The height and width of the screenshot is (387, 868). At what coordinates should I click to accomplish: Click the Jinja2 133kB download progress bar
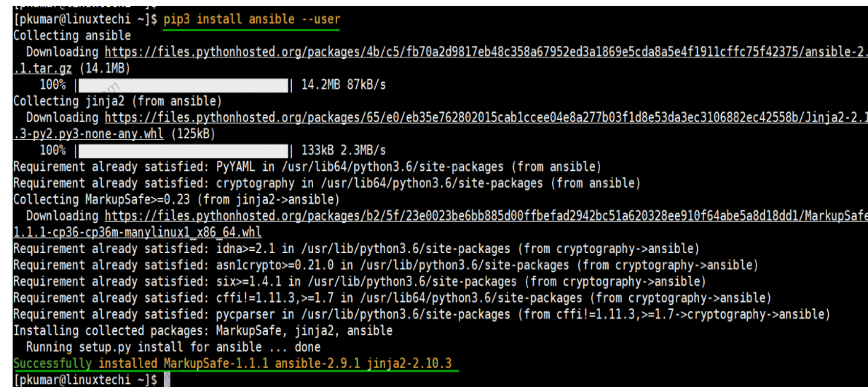(x=184, y=151)
